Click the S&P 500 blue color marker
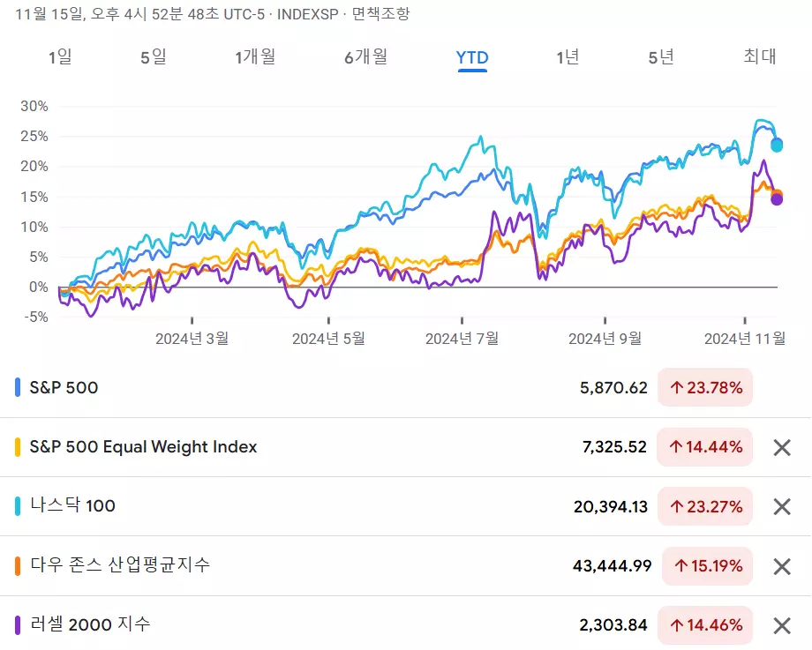The height and width of the screenshot is (650, 812). pyautogui.click(x=18, y=388)
